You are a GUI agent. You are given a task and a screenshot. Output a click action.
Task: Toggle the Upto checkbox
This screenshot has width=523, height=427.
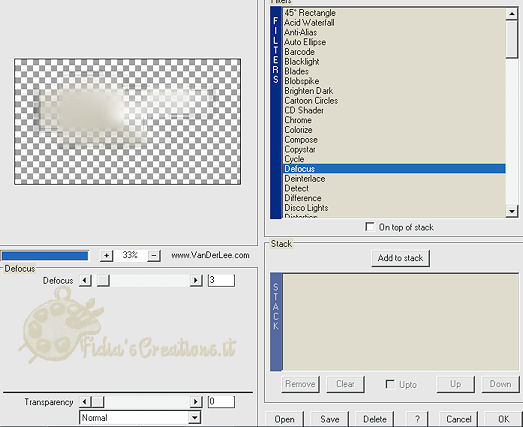pos(390,384)
